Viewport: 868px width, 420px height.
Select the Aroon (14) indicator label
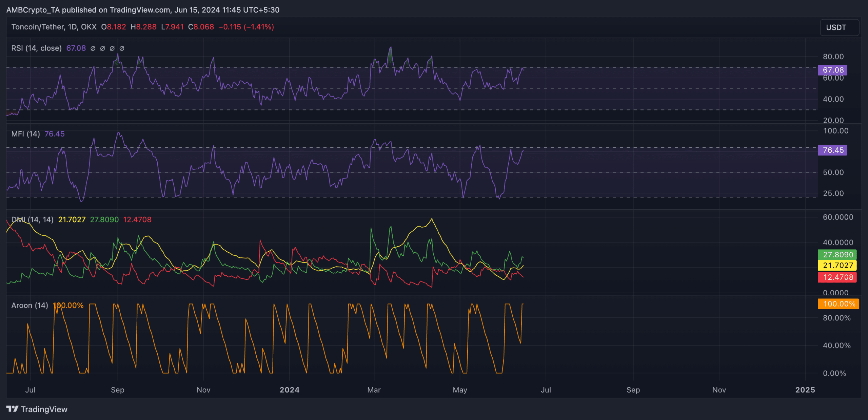pyautogui.click(x=30, y=305)
